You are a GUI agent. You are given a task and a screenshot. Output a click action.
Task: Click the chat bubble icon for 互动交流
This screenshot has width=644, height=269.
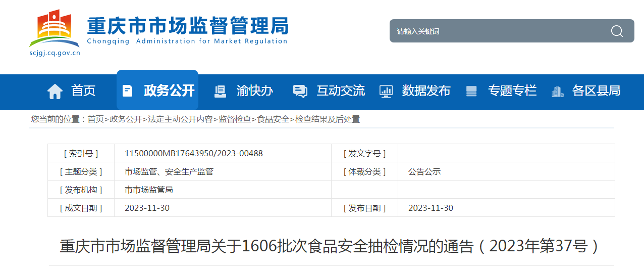[300, 91]
